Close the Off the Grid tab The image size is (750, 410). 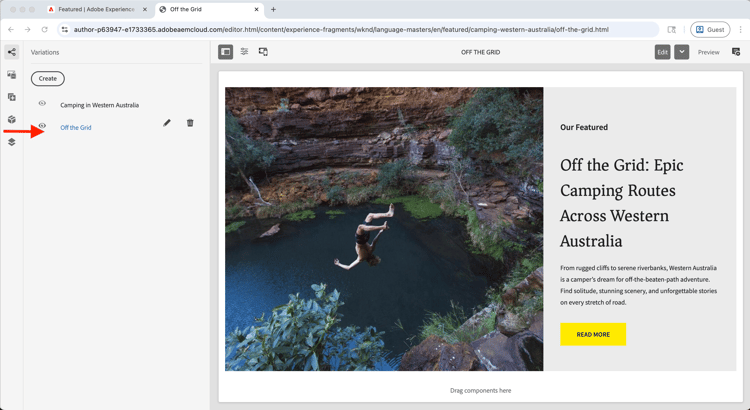256,10
